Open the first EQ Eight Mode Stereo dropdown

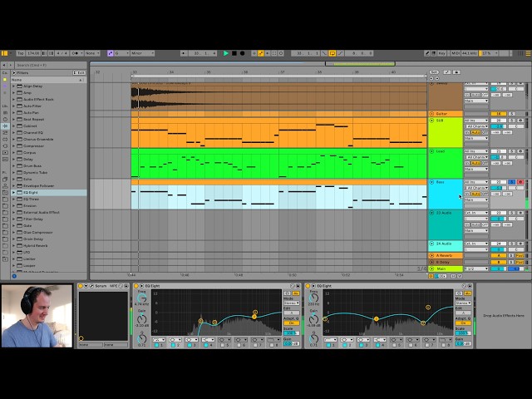[x=292, y=303]
